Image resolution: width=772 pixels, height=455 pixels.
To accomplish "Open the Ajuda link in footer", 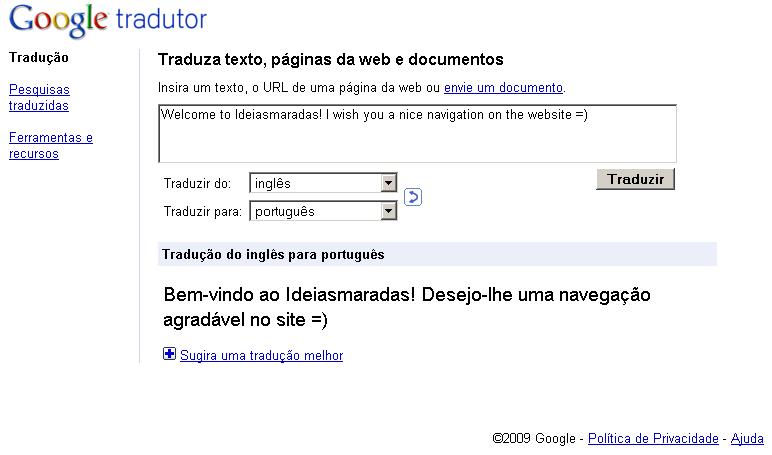I will 747,438.
